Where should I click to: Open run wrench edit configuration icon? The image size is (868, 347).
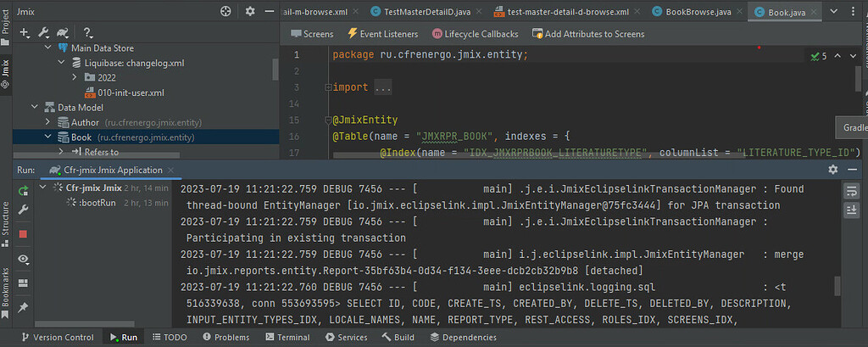coord(23,210)
